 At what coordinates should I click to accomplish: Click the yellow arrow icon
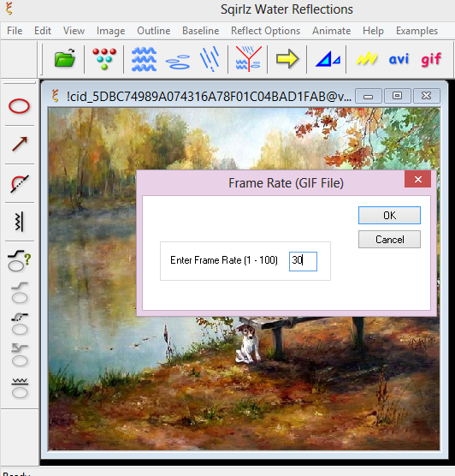tap(287, 59)
